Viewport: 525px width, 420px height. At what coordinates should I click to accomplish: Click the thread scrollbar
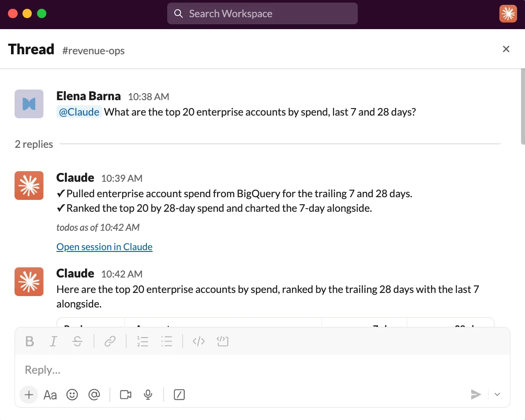[523, 106]
